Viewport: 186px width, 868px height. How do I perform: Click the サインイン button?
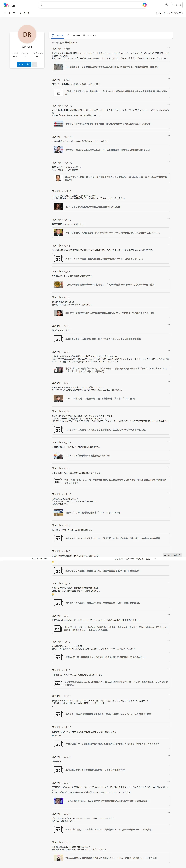(x=177, y=5)
